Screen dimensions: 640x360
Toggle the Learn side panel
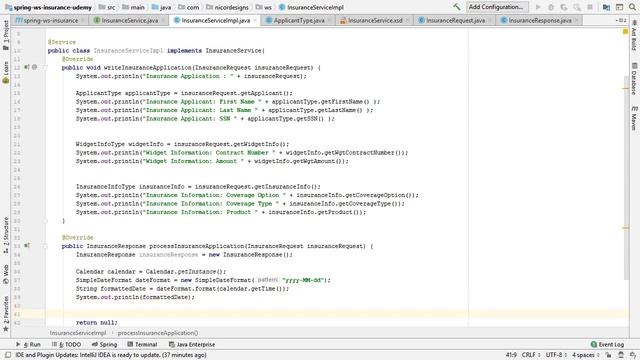click(5, 72)
